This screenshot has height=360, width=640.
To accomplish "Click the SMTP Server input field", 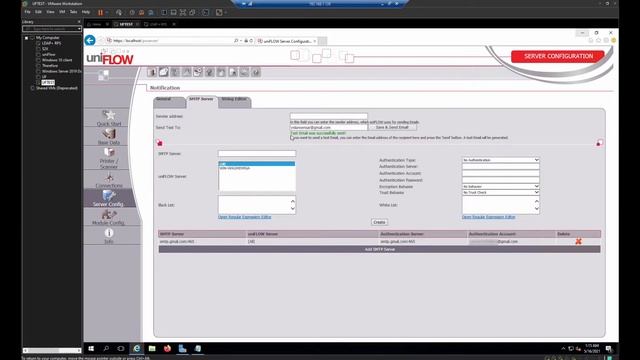I will point(257,153).
